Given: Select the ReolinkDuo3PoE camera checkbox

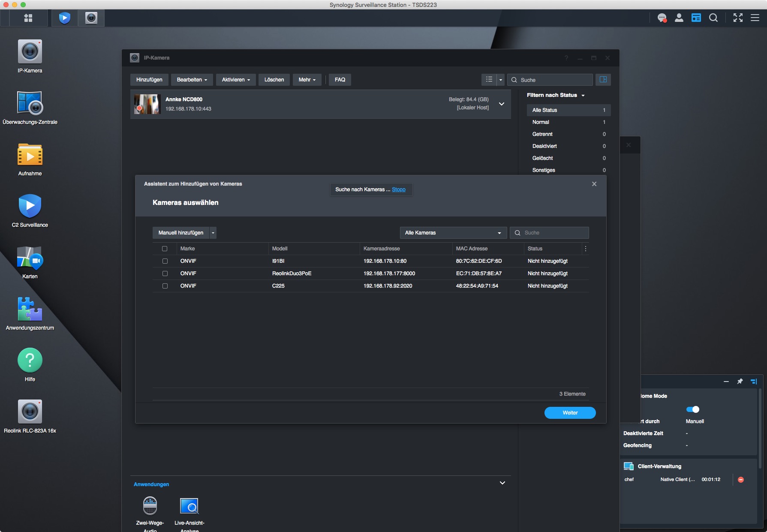Looking at the screenshot, I should (x=165, y=274).
